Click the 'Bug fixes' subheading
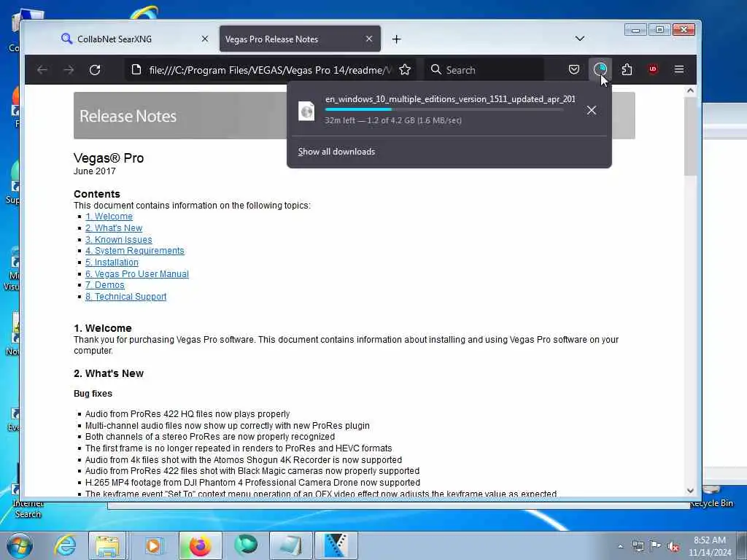Screen dimensions: 747x560 pos(93,394)
